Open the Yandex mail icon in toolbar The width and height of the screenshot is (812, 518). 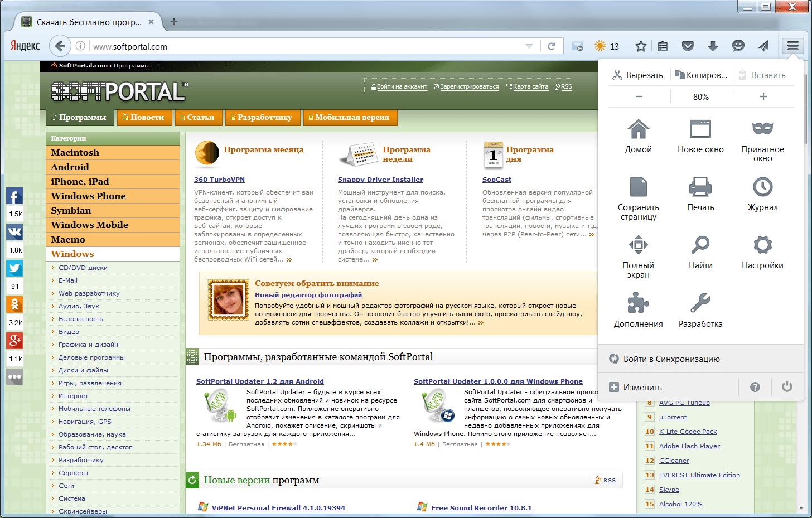pyautogui.click(x=577, y=46)
